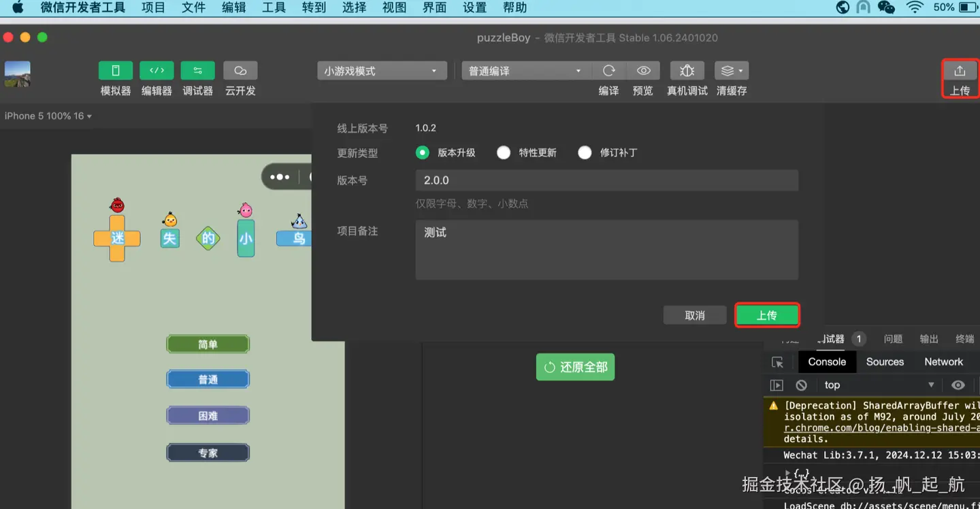Open 工具 menu
The image size is (980, 509).
(x=274, y=8)
